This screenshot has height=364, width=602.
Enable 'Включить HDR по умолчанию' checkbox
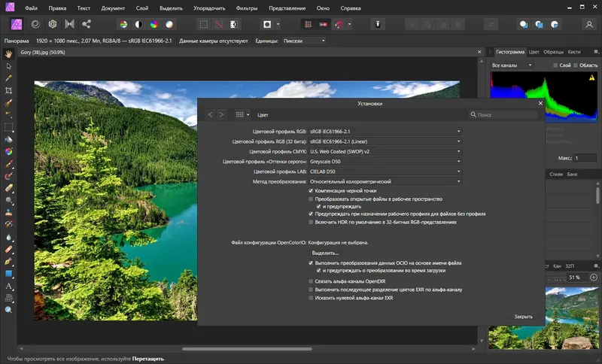[x=311, y=222]
